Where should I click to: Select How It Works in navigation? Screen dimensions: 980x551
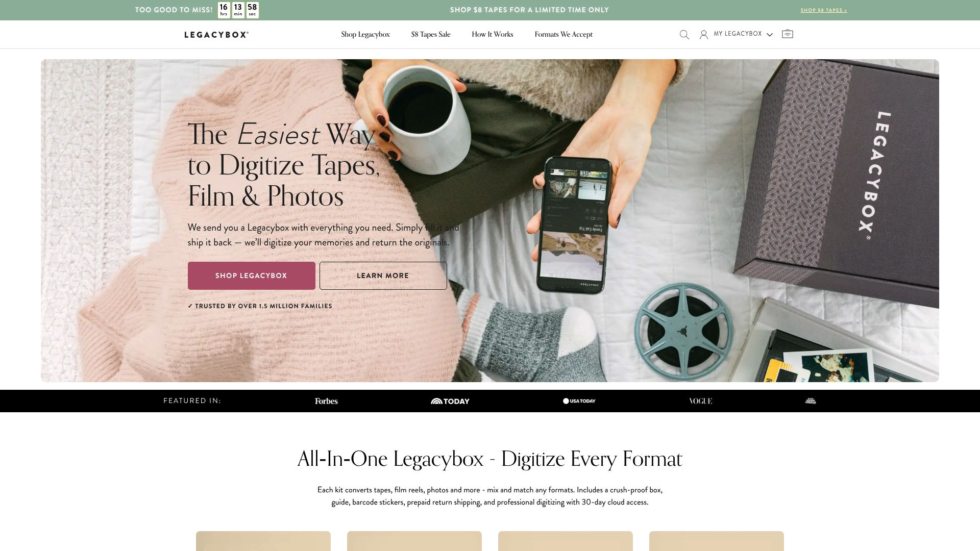pos(493,35)
